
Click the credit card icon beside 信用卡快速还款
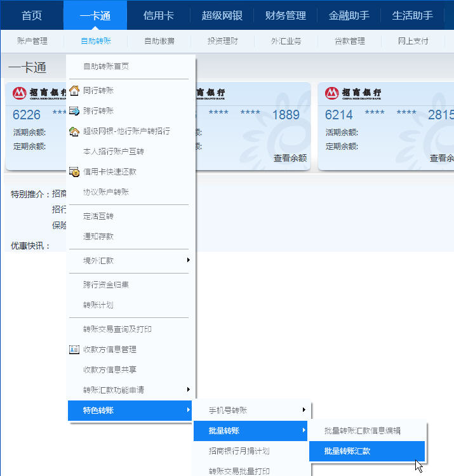74,172
